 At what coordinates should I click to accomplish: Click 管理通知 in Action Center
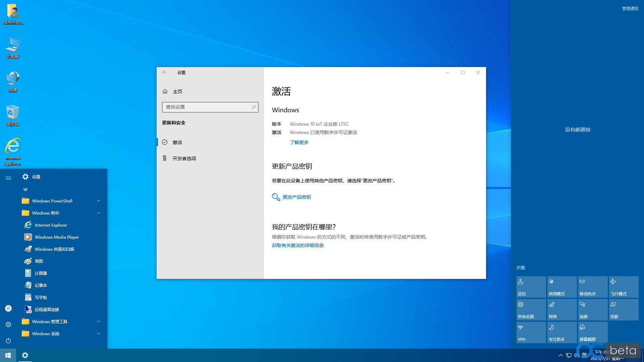tap(630, 9)
